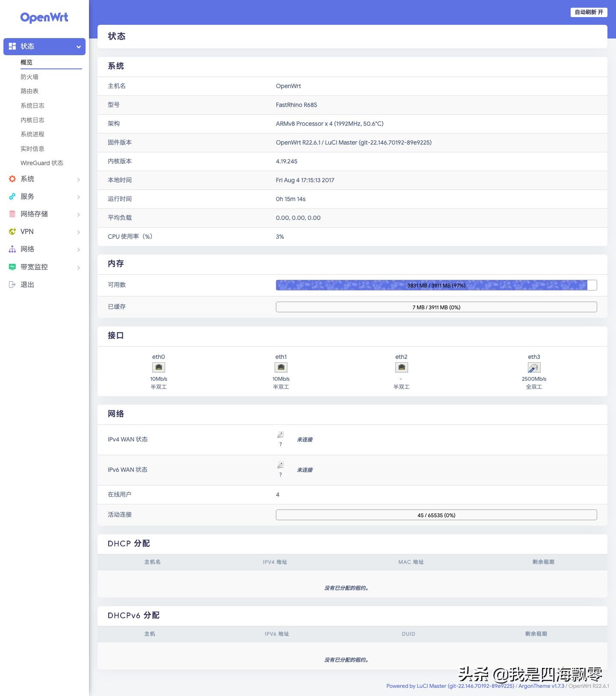Select the 服务 sidebar menu
This screenshot has height=696, width=616.
(44, 196)
